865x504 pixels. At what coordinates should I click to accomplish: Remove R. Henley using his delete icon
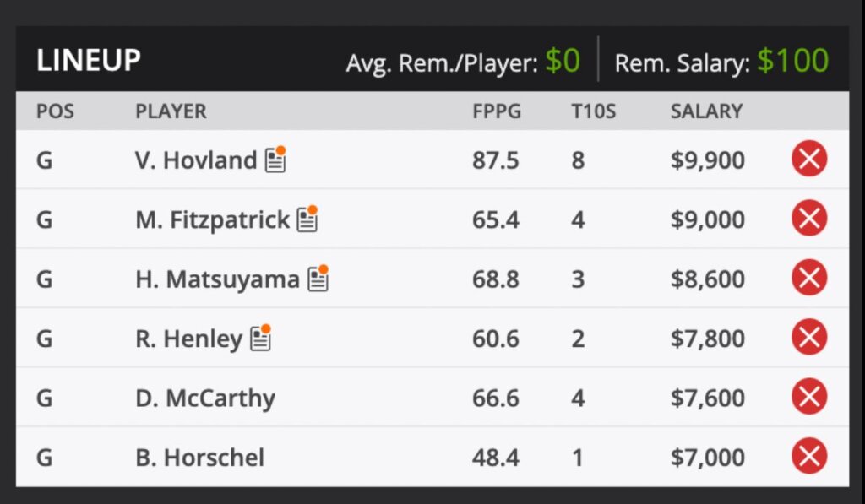tap(808, 337)
